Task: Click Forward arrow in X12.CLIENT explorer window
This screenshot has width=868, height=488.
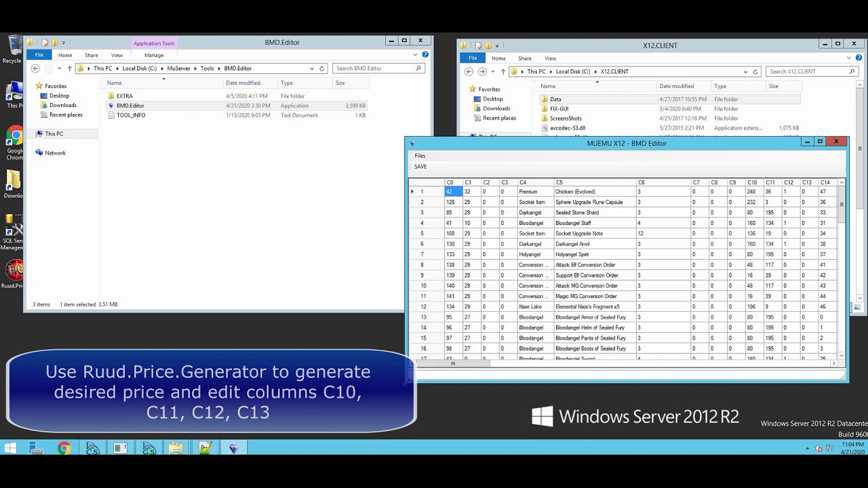Action: 482,71
